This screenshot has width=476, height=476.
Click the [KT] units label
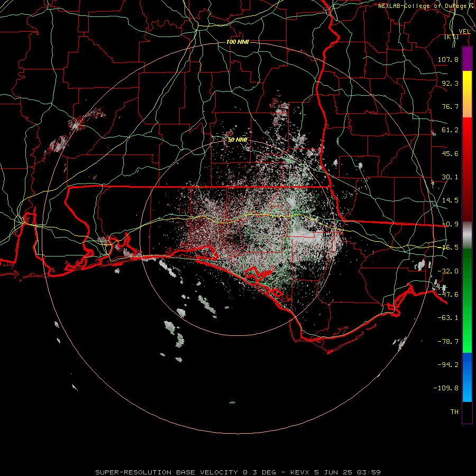click(452, 36)
